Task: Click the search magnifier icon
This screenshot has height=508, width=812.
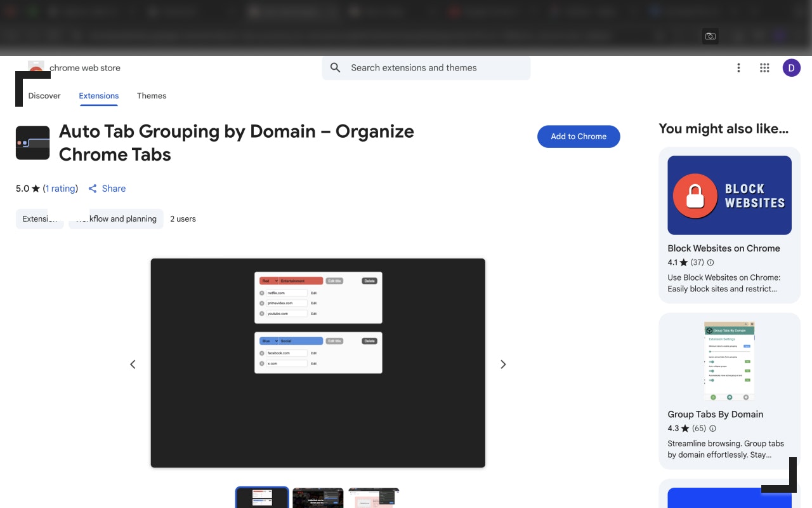Action: click(x=336, y=68)
